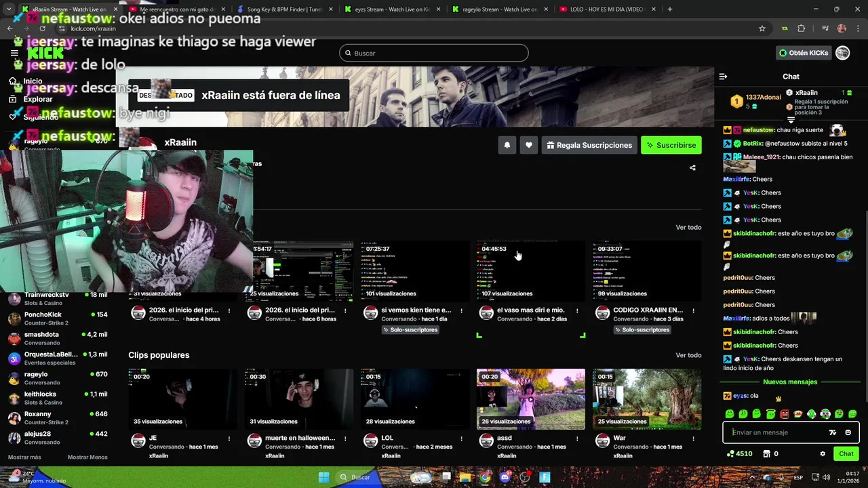Open Chrome from the taskbar
Screen dimensions: 868x488
pos(484,477)
